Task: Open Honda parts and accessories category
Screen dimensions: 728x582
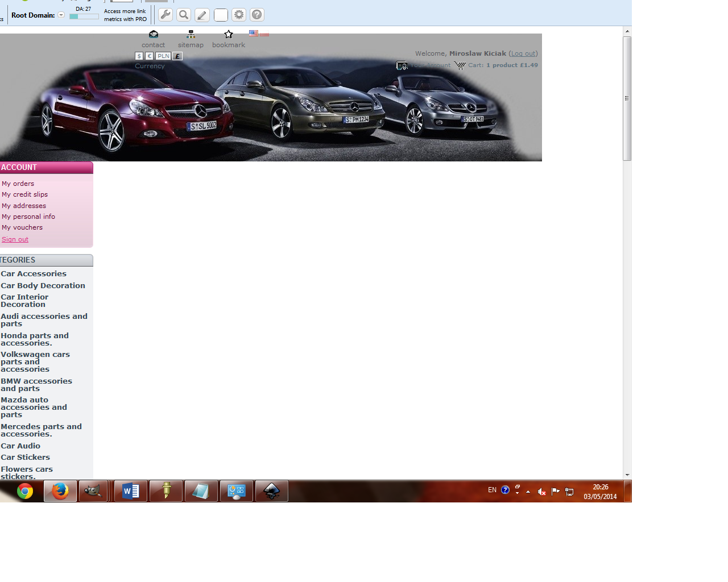Action: [35, 339]
